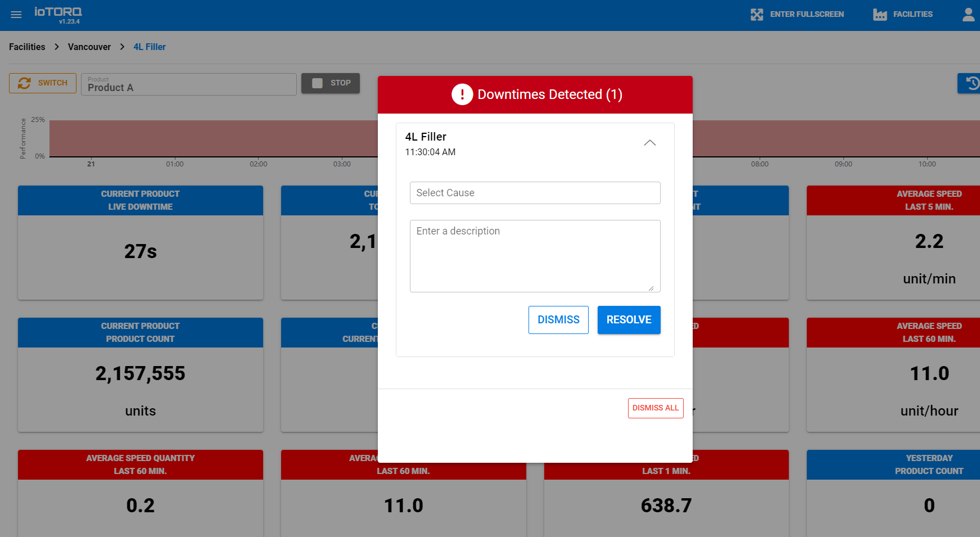Image resolution: width=980 pixels, height=537 pixels.
Task: Click the description text area
Action: click(535, 256)
